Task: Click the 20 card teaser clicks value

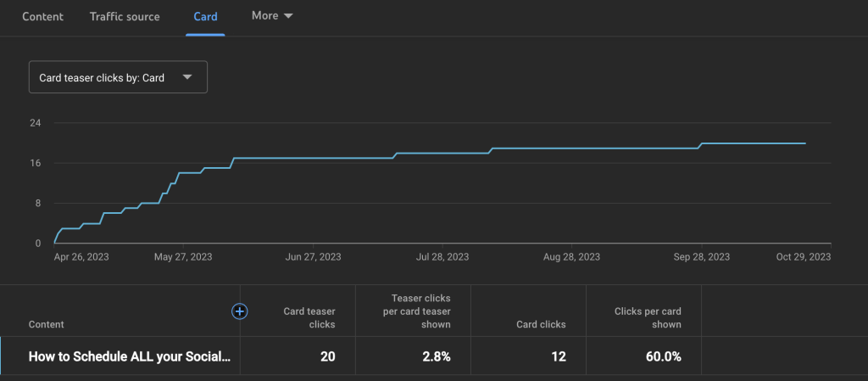Action: [x=328, y=356]
